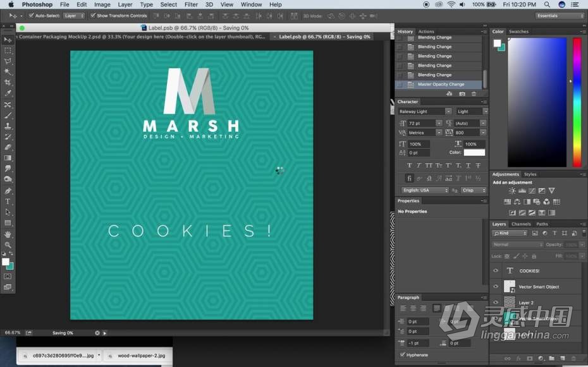Click 800 tracking input field
This screenshot has width=588, height=367.
[467, 133]
